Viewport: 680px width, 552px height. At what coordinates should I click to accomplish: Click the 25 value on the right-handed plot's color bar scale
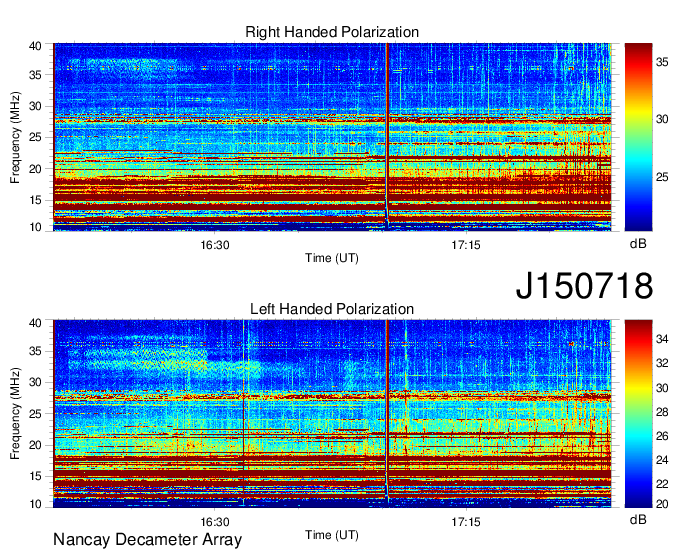662,177
